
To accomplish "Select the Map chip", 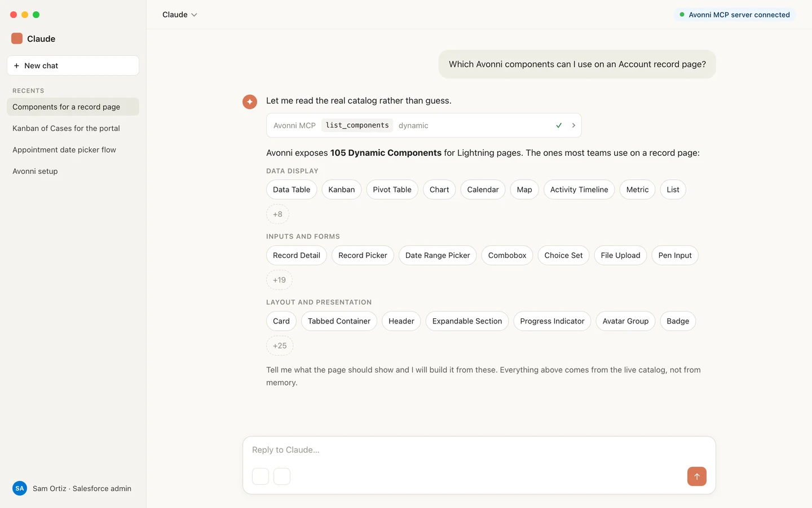I will pos(524,190).
